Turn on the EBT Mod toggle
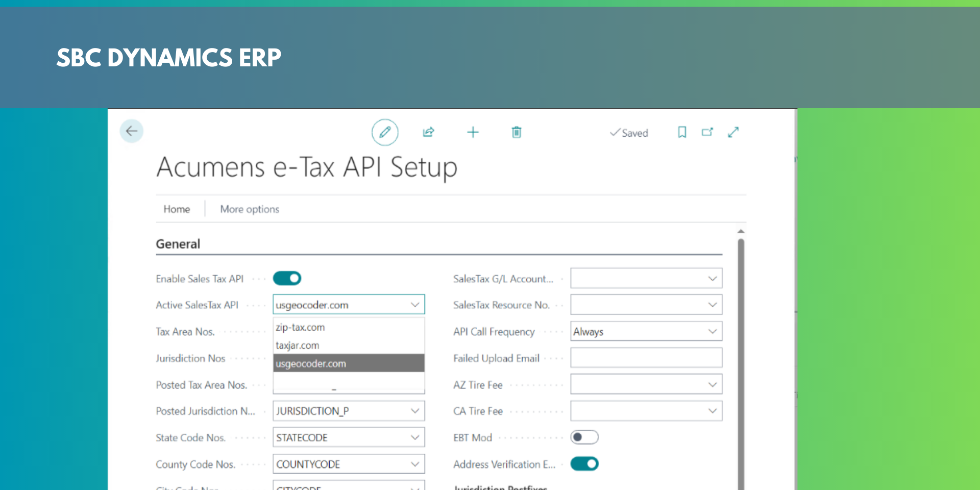This screenshot has width=980, height=490. pyautogui.click(x=584, y=437)
